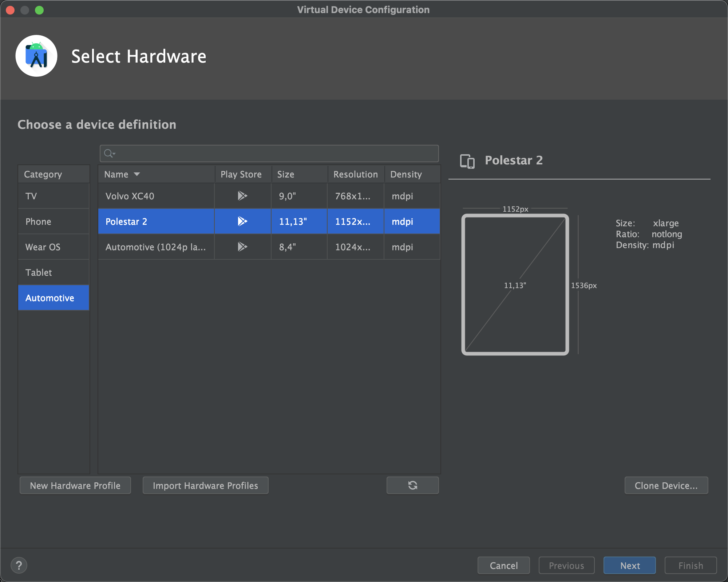Click the Play Store icon in Polestar 2 row

tap(242, 221)
